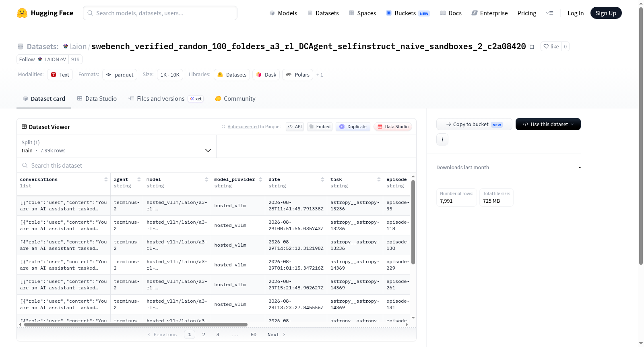Click the page vertical scrollbar
644x347 pixels.
tap(641, 136)
